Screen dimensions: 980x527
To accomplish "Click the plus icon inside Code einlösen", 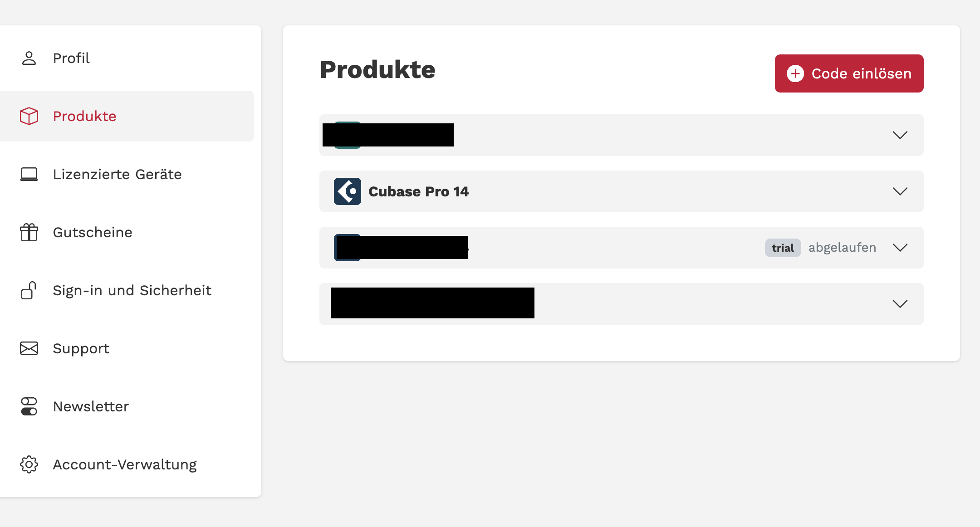I will pyautogui.click(x=795, y=73).
